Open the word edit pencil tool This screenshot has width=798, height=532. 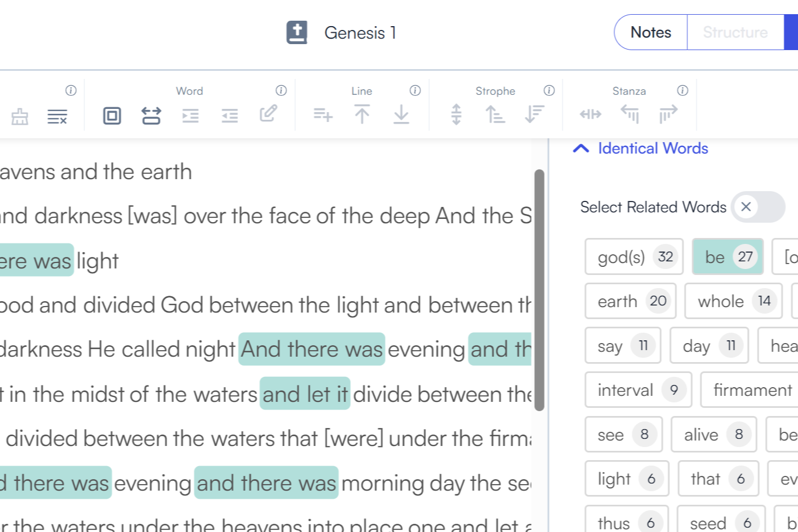(x=268, y=115)
